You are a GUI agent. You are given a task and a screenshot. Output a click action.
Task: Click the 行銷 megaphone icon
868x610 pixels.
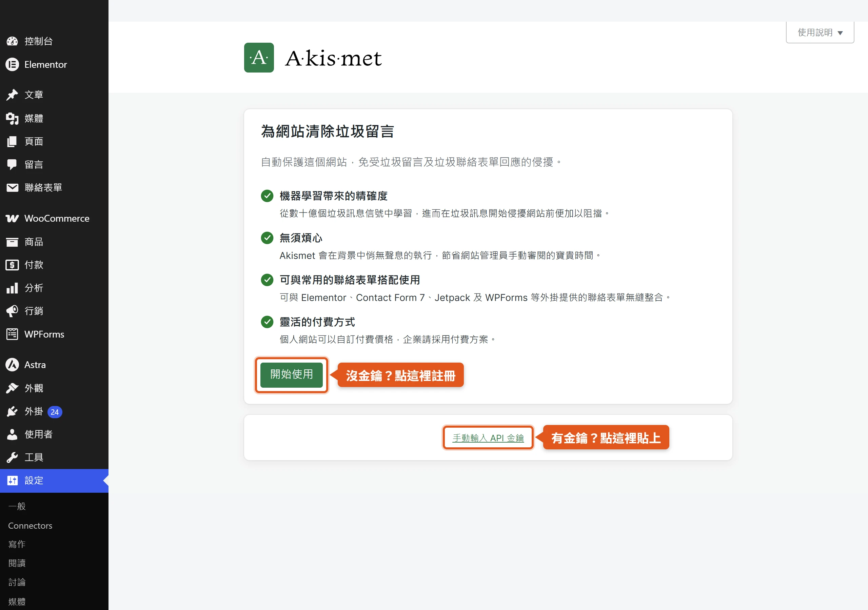pyautogui.click(x=12, y=311)
